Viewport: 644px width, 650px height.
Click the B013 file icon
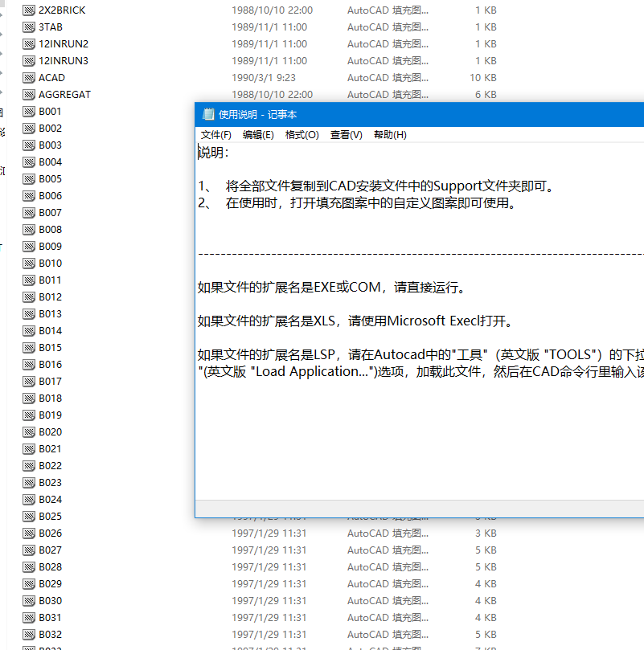[29, 314]
